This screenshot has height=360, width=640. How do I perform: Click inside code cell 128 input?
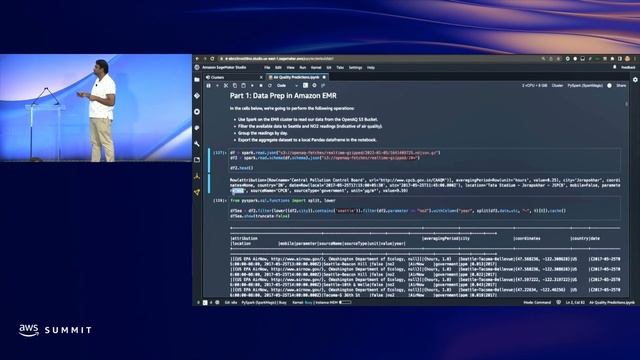(x=424, y=208)
